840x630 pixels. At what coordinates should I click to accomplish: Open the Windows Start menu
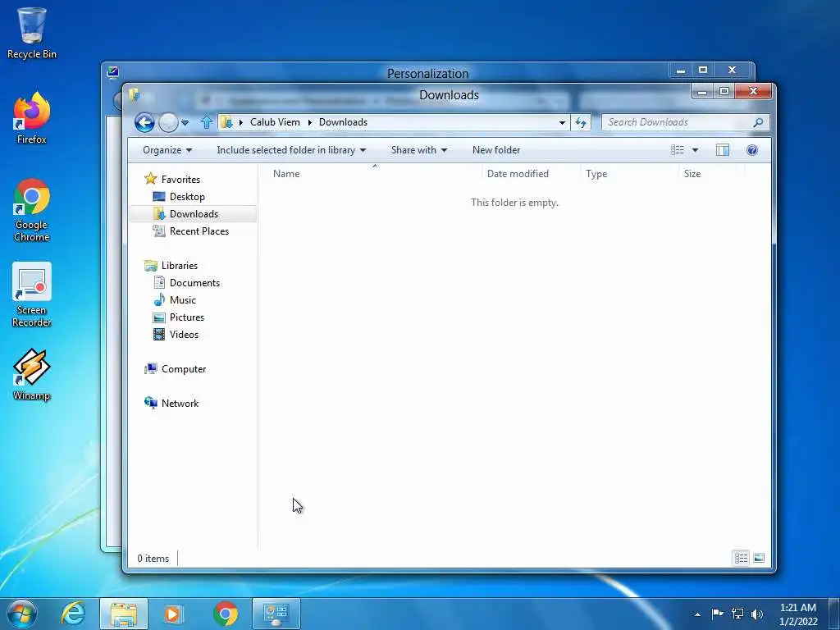tap(22, 614)
